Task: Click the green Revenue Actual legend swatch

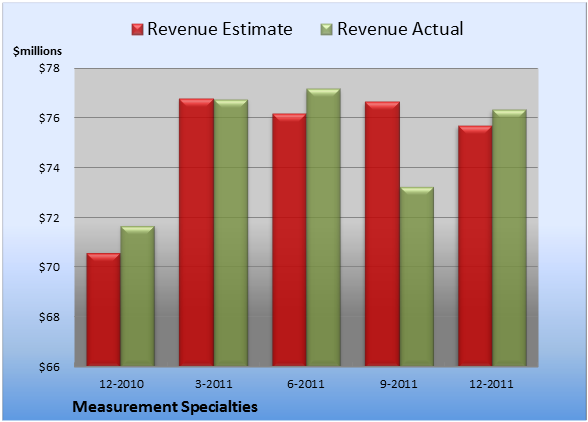Action: tap(327, 30)
